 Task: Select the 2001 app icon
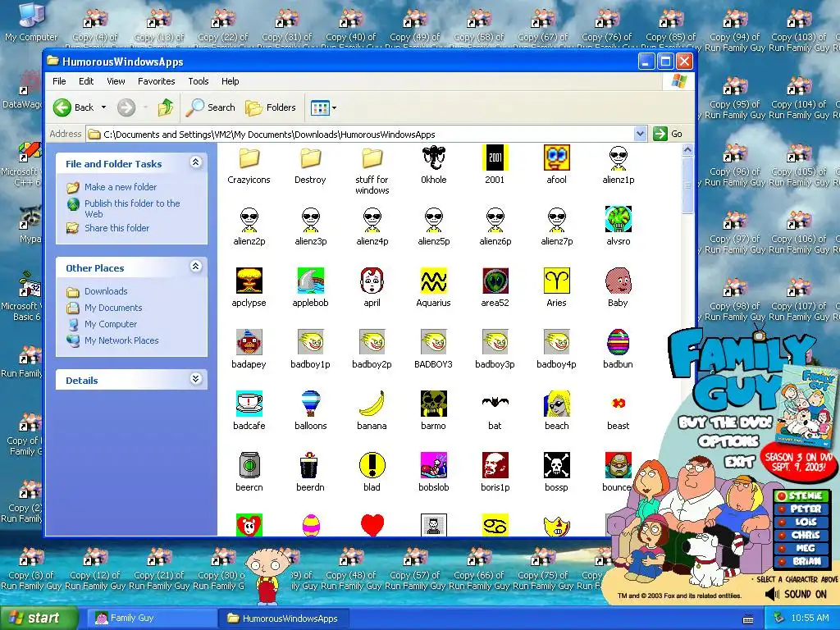[x=495, y=158]
